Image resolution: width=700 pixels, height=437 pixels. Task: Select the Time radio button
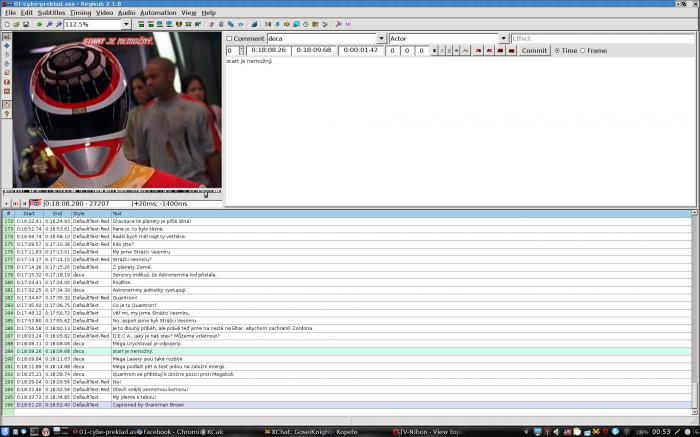557,51
